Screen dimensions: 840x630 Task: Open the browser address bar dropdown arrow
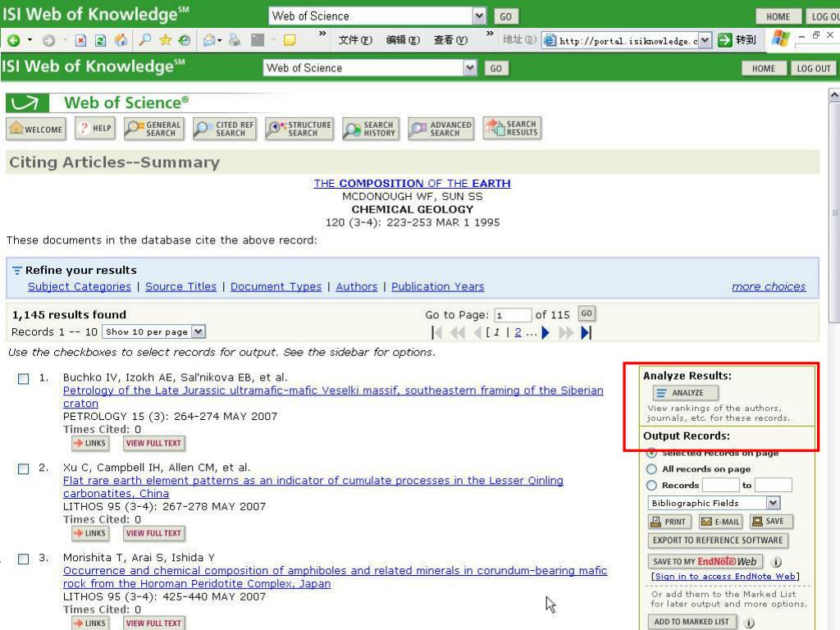tap(705, 40)
